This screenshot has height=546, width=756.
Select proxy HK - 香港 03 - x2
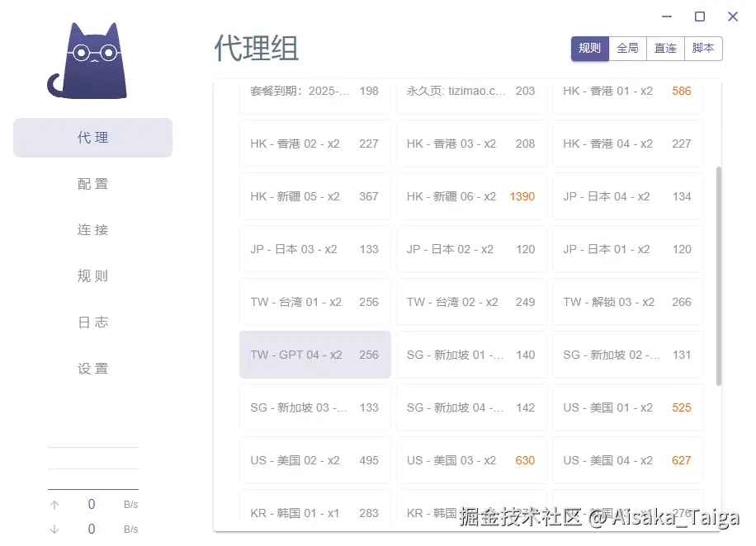471,144
